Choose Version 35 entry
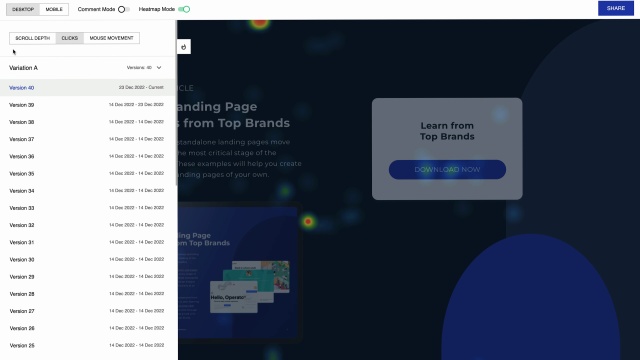Viewport: 640px width, 360px height. click(x=88, y=173)
